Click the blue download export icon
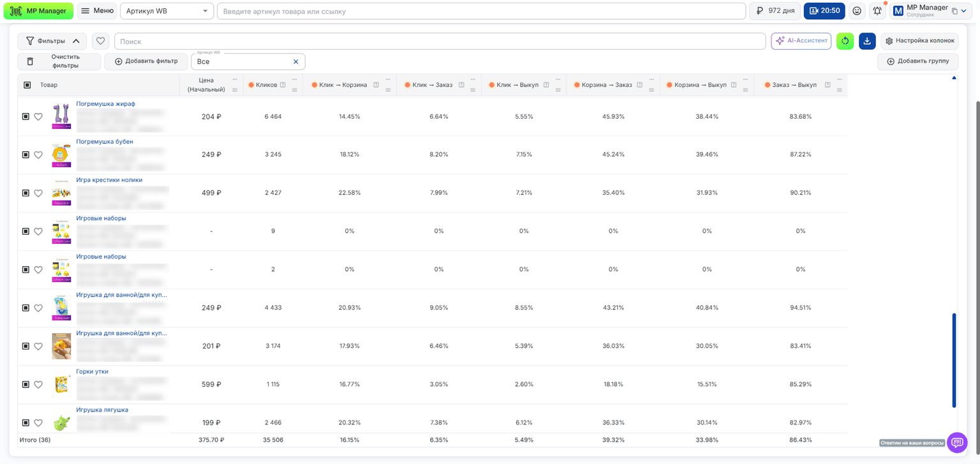This screenshot has width=980, height=464. point(867,41)
